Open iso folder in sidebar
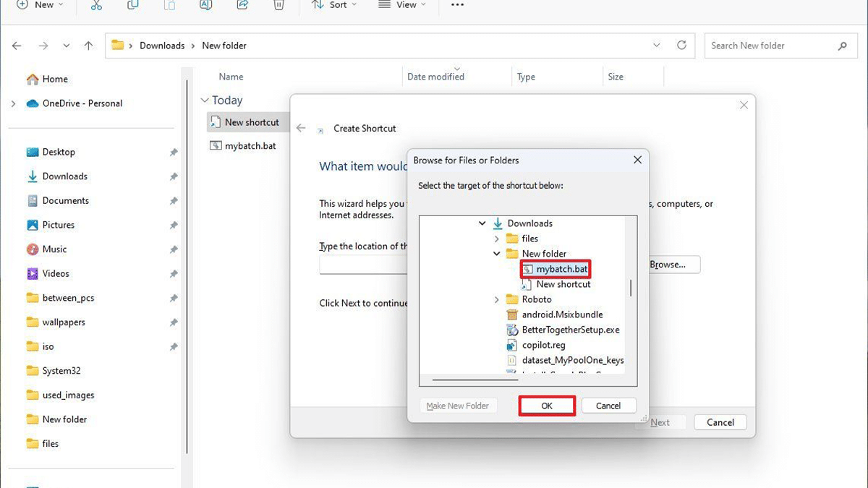Viewport: 868px width, 488px height. [x=40, y=347]
